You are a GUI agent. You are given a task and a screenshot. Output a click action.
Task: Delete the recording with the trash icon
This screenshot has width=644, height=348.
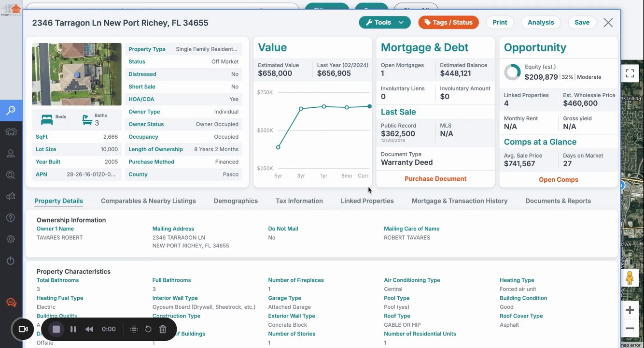163,329
